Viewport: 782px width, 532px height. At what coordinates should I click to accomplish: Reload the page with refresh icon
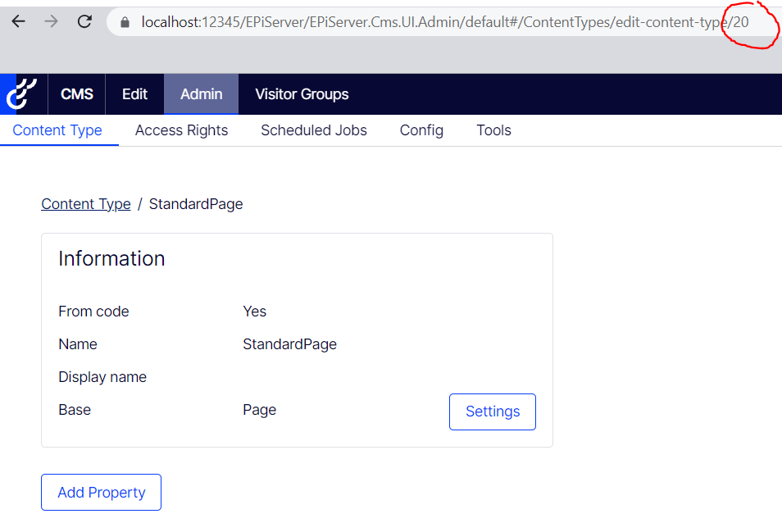[84, 21]
